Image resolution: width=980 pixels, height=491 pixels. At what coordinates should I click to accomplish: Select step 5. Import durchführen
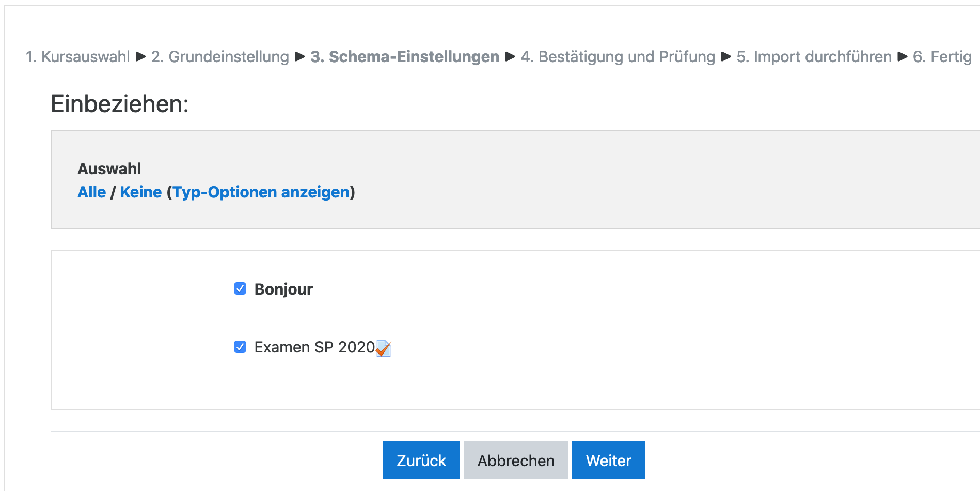tap(814, 56)
